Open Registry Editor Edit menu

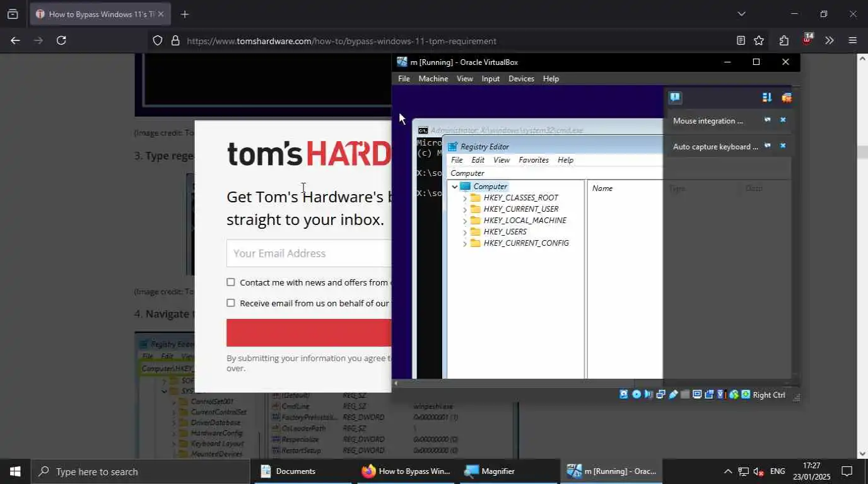click(478, 160)
